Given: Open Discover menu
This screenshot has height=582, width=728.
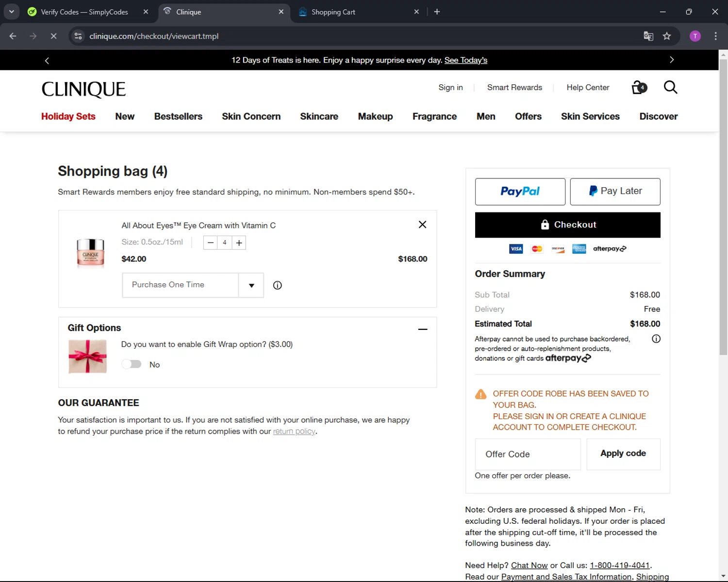Looking at the screenshot, I should [658, 116].
